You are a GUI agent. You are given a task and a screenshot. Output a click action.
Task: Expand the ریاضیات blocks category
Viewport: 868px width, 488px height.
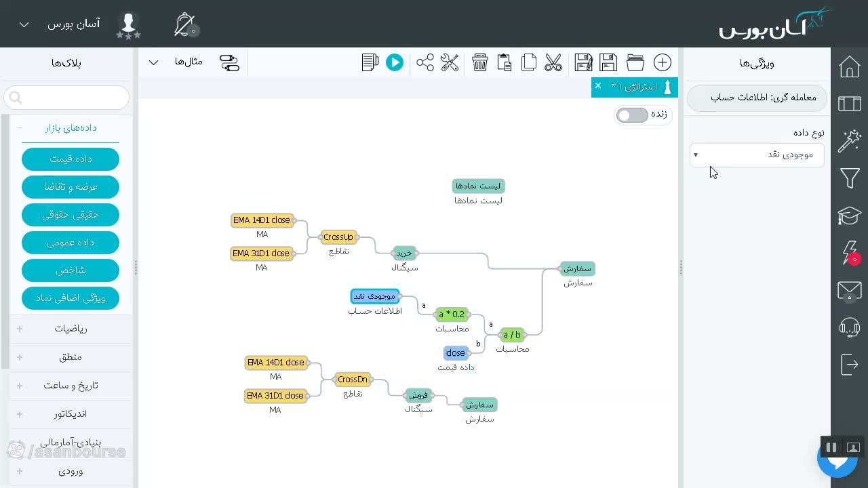click(71, 329)
